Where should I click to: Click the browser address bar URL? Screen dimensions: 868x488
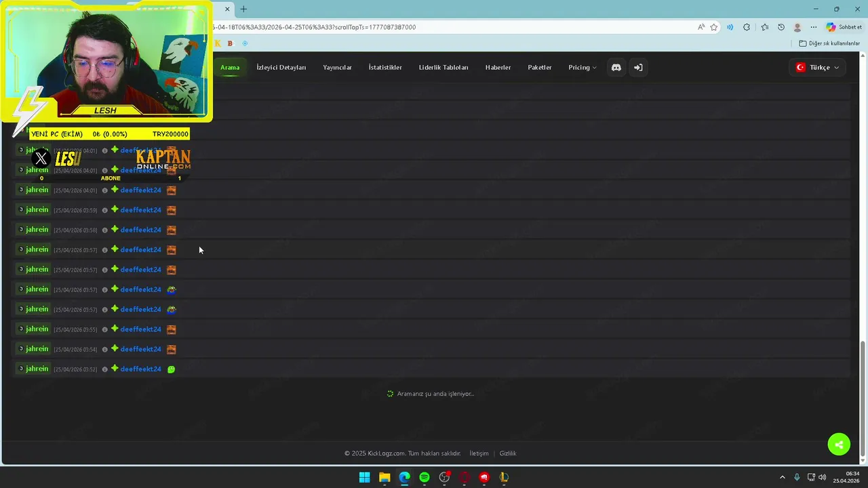click(313, 27)
